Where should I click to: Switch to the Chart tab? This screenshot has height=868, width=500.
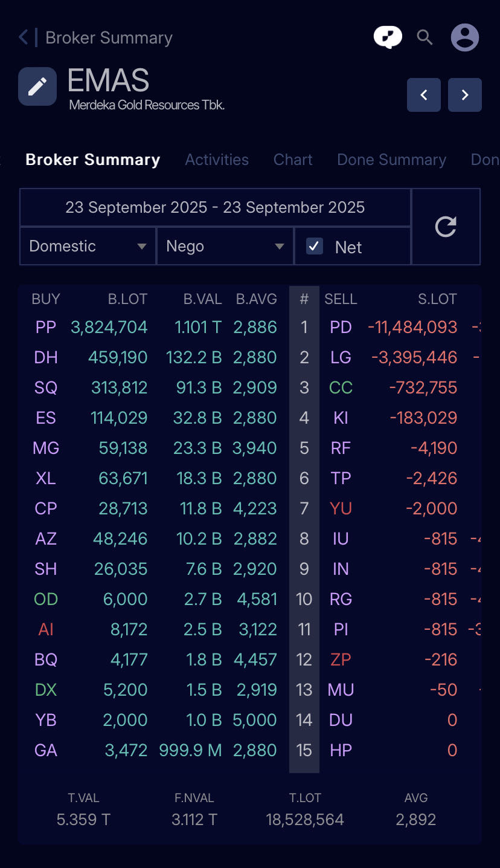pos(293,160)
